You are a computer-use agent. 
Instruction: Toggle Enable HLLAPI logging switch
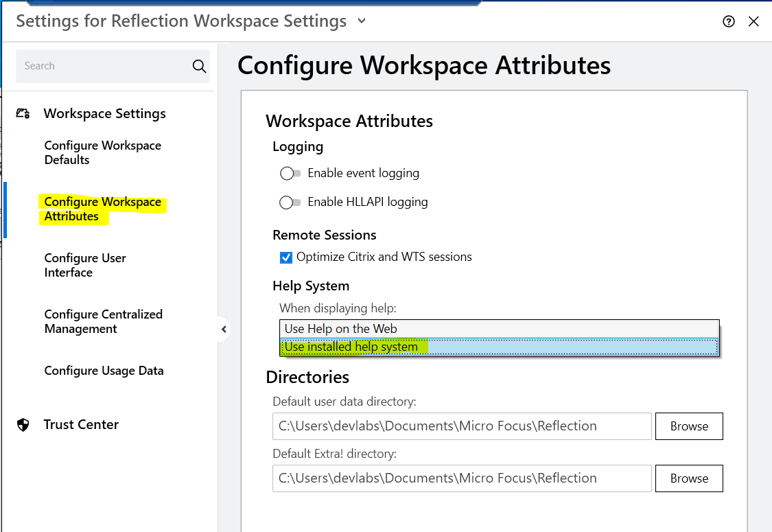pyautogui.click(x=290, y=203)
